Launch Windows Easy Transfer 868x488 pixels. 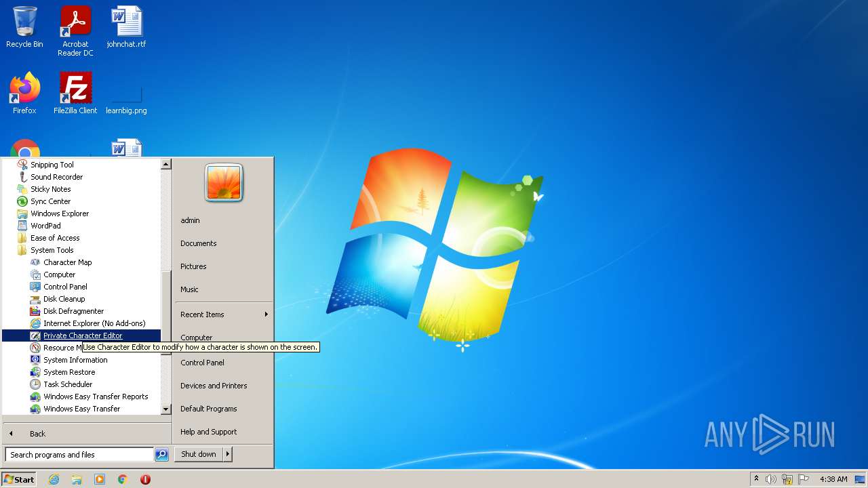[81, 409]
